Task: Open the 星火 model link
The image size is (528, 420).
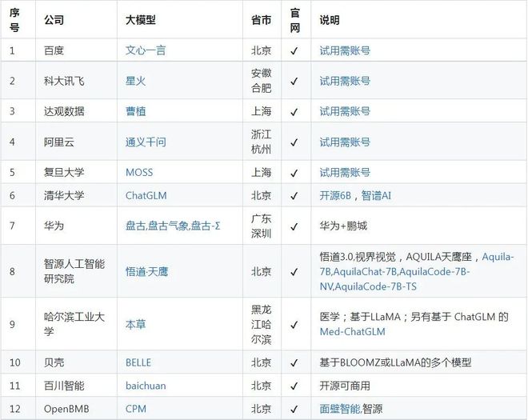Action: [x=135, y=81]
